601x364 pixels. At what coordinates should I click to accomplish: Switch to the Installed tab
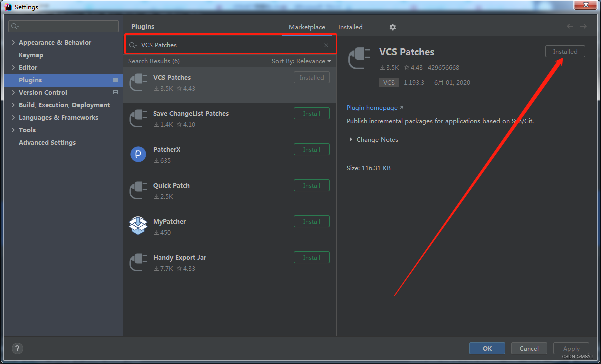350,27
